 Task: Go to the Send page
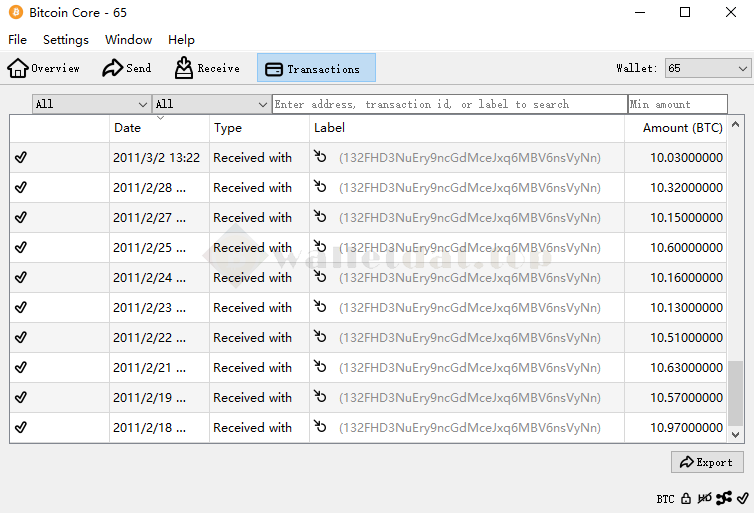coord(127,68)
